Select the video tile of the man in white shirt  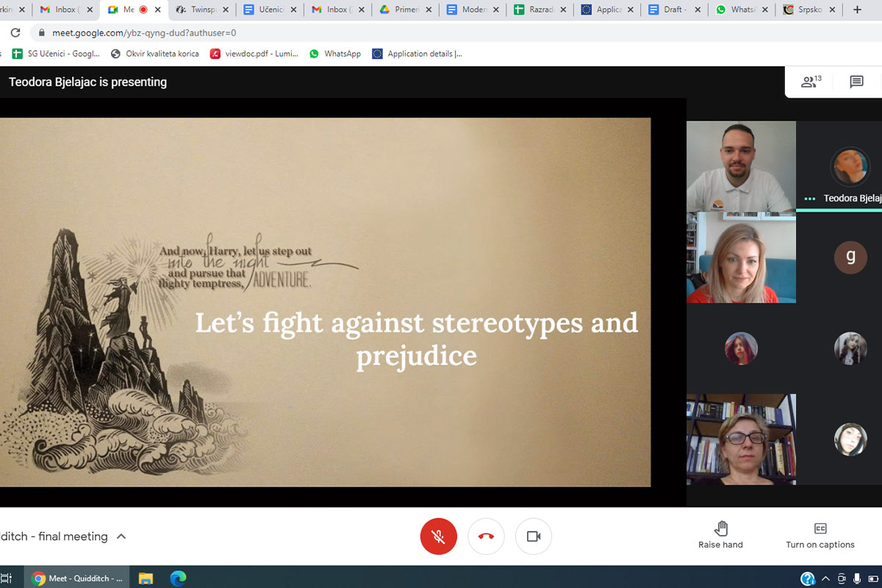[x=741, y=167]
